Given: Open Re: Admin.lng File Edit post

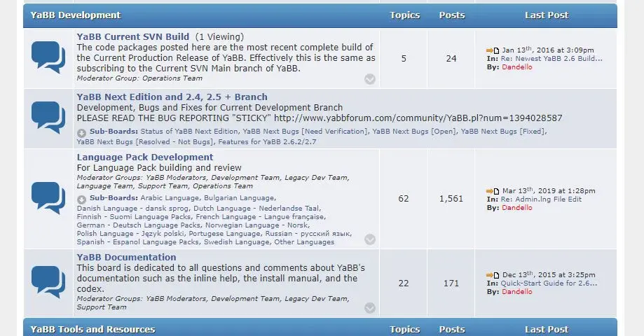Looking at the screenshot, I should (541, 199).
